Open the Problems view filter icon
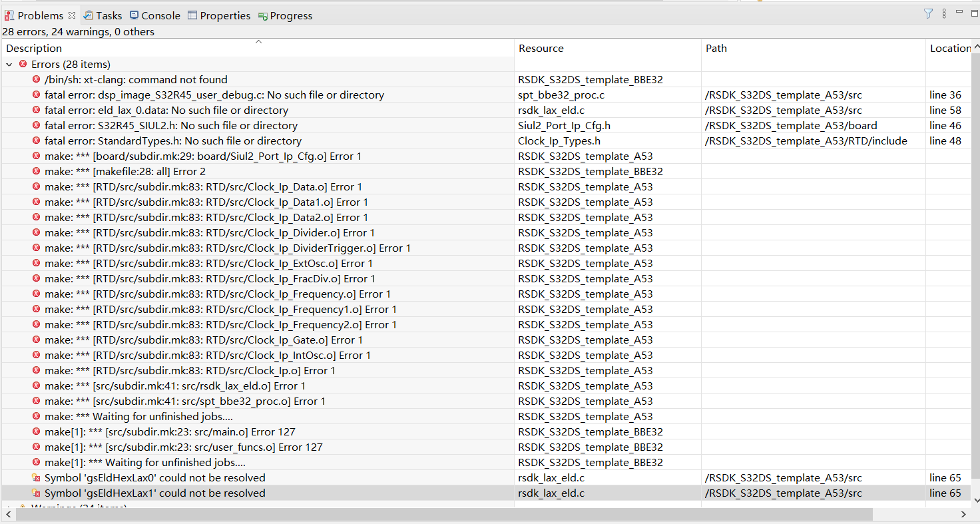The image size is (980, 524). tap(928, 14)
